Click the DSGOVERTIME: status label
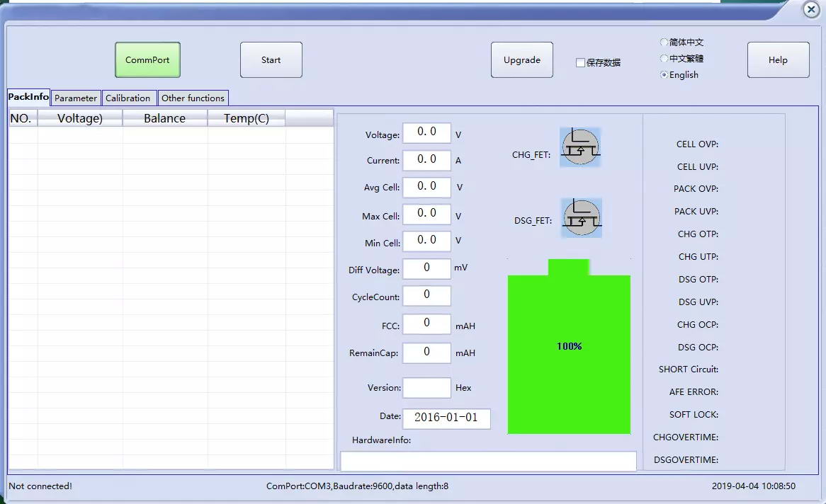826x504 pixels. pos(686,460)
